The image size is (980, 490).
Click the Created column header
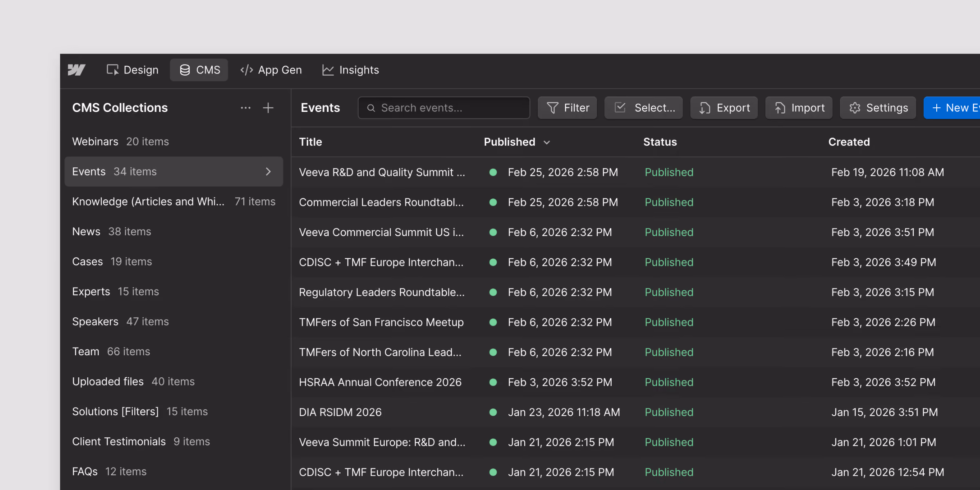[849, 142]
